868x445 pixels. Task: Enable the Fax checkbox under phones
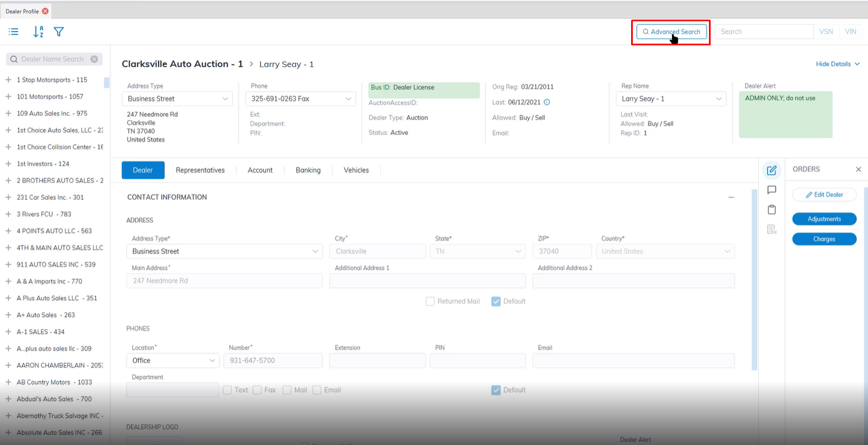click(257, 390)
